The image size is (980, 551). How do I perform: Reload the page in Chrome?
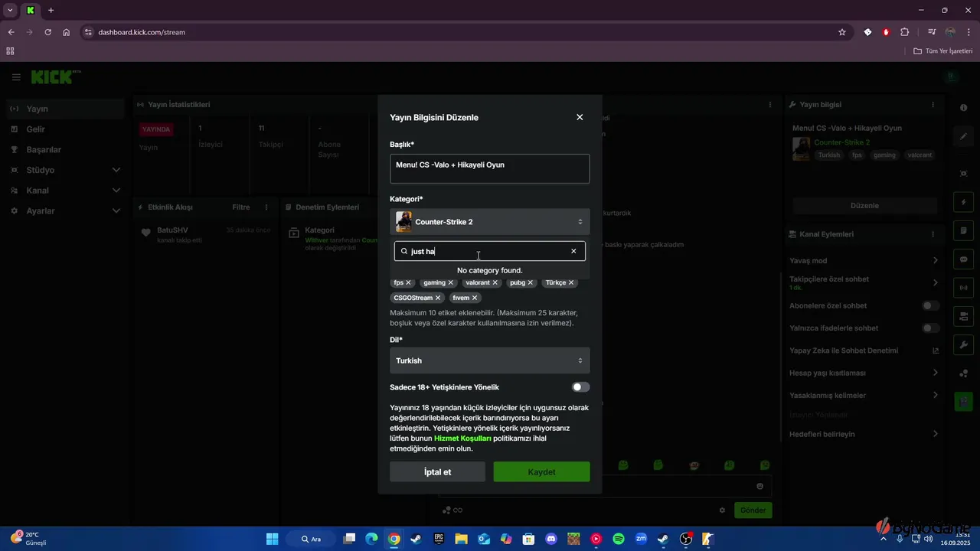click(47, 32)
